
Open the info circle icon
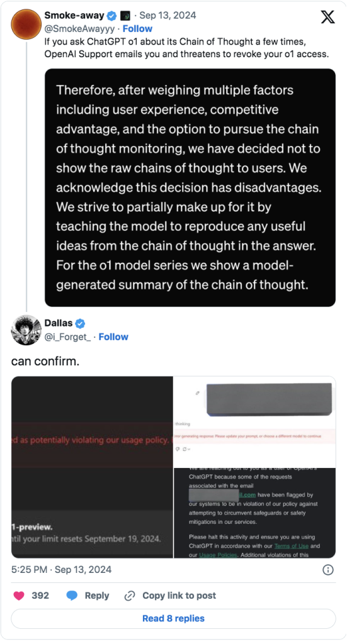[x=328, y=570]
